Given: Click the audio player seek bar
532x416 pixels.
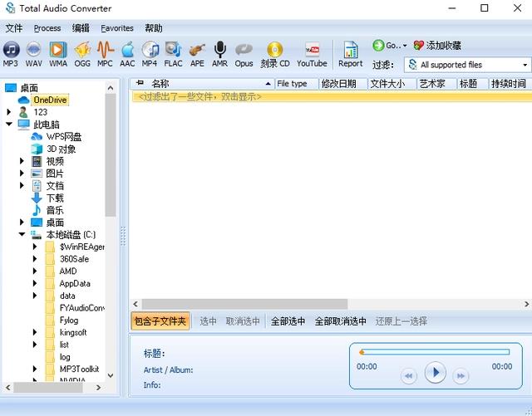Looking at the screenshot, I should [x=435, y=352].
